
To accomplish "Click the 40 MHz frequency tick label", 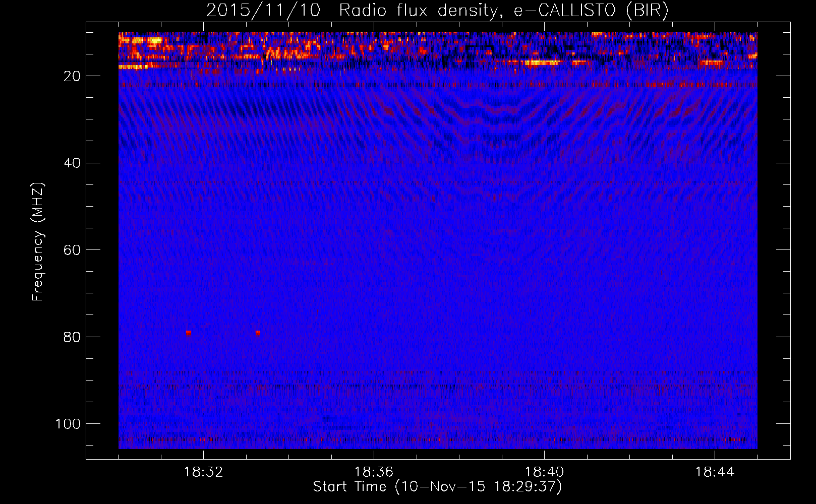I will pyautogui.click(x=72, y=163).
